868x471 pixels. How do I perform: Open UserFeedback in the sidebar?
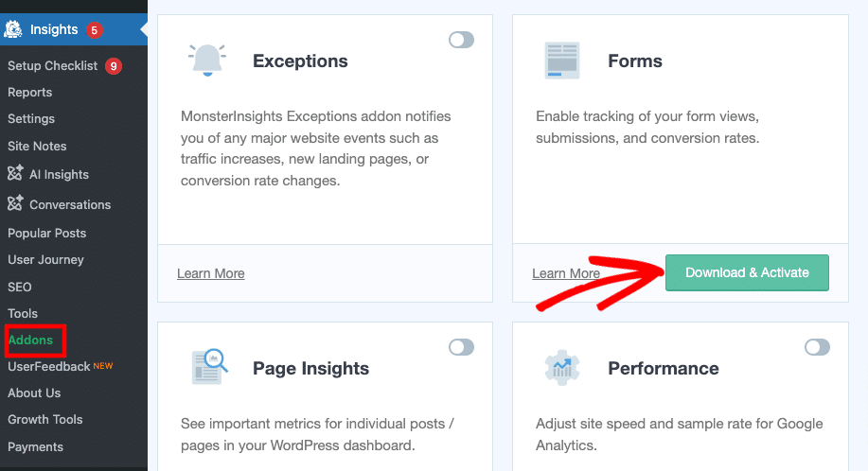click(49, 366)
